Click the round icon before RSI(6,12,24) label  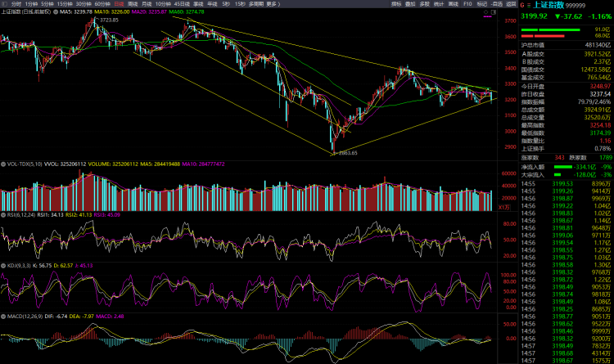coord(2,215)
